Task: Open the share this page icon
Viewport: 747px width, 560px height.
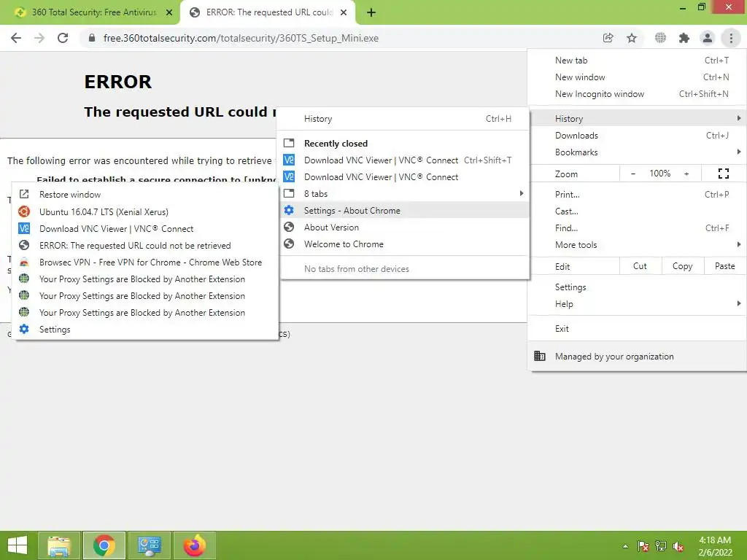Action: 608,38
